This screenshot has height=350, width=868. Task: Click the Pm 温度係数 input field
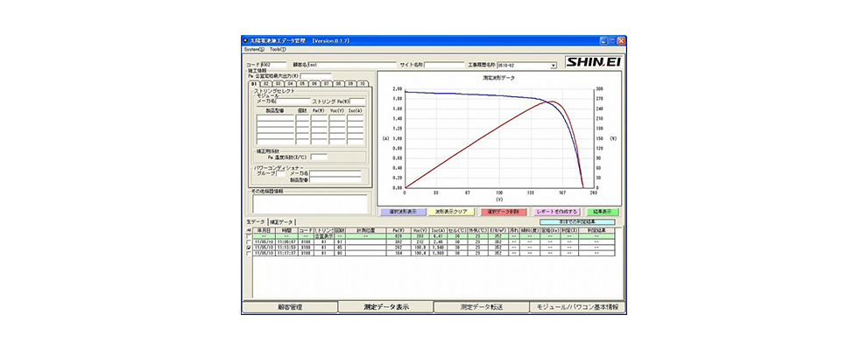(x=319, y=157)
